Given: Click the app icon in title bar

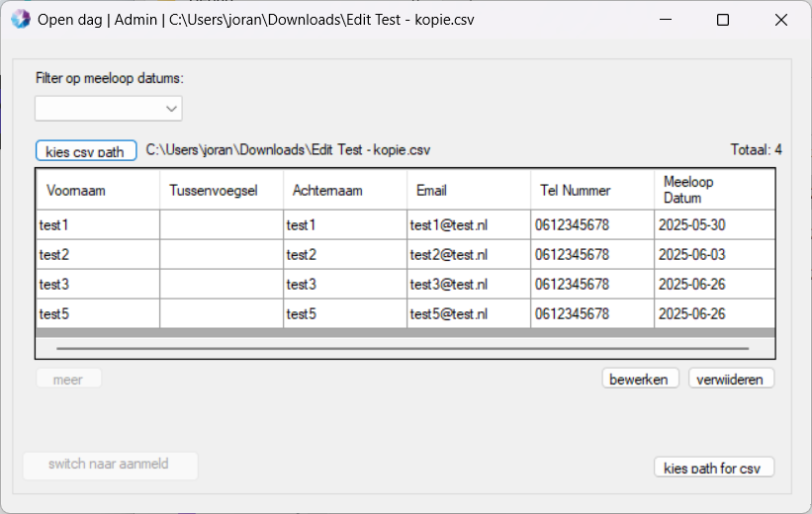Looking at the screenshot, I should point(20,21).
